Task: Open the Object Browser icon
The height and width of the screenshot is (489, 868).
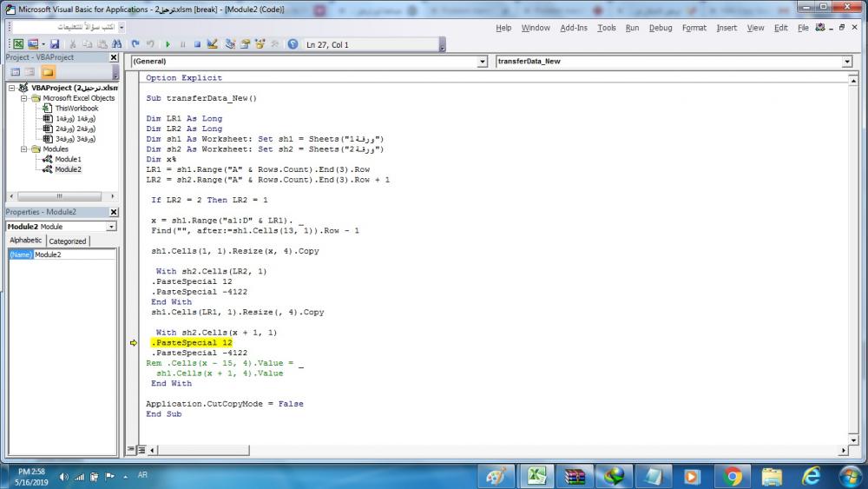Action: click(x=259, y=44)
